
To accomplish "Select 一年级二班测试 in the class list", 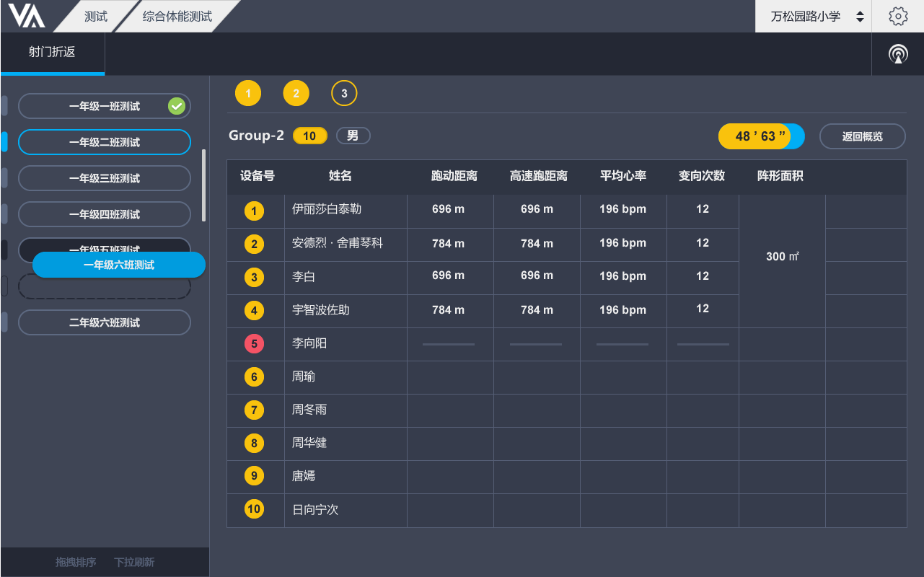I will 105,142.
